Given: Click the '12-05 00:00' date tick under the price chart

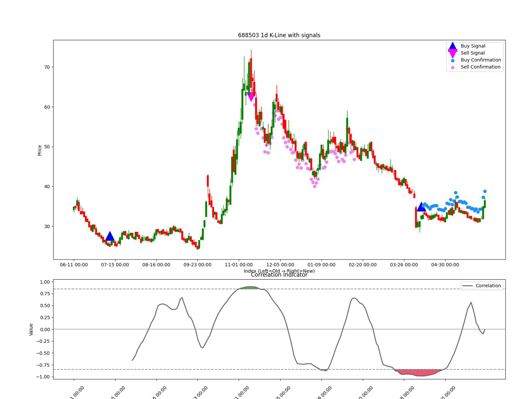Looking at the screenshot, I should pos(280,265).
